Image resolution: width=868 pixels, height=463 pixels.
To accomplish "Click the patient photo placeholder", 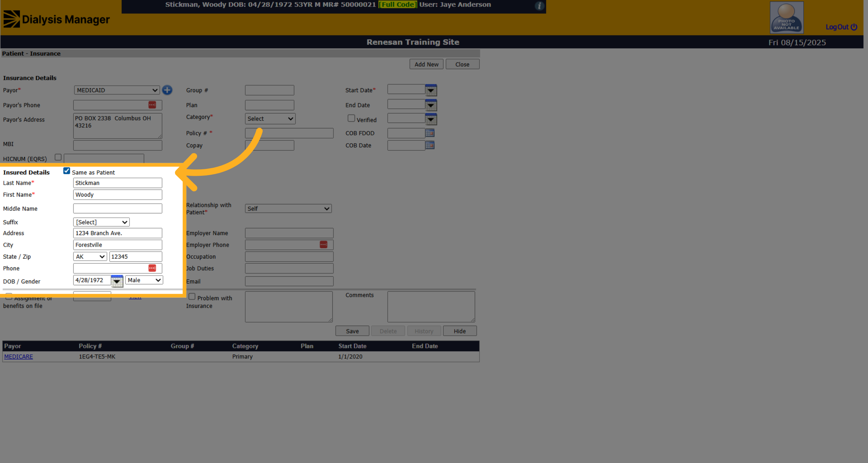I will pos(787,17).
